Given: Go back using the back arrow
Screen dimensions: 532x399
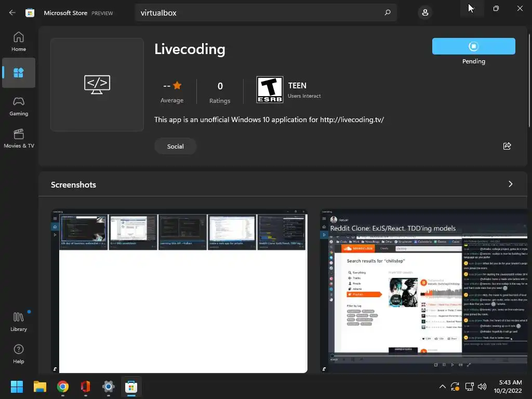Looking at the screenshot, I should (x=12, y=12).
